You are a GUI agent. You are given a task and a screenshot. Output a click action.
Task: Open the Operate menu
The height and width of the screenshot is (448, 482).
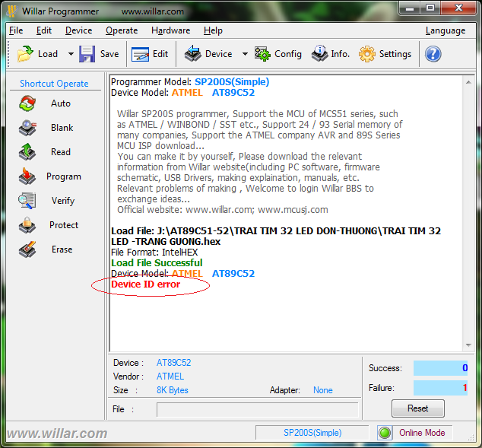(122, 30)
